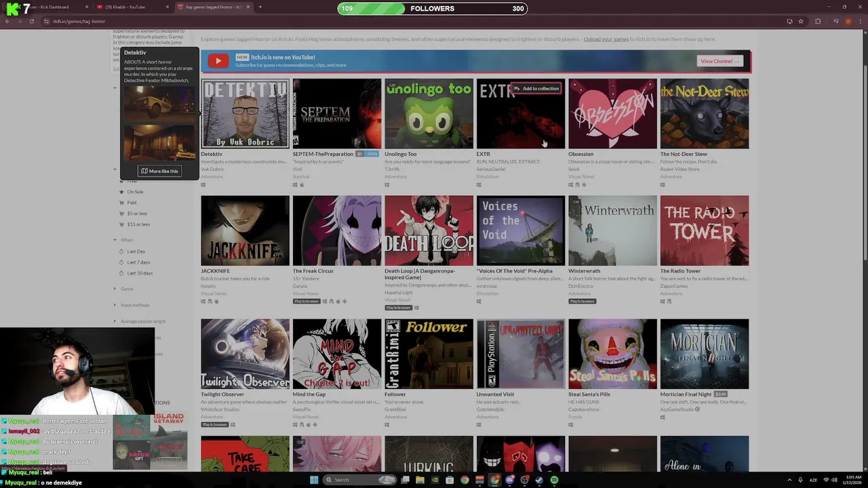This screenshot has width=868, height=488.
Task: Filter by Last Day
Action: pos(136,251)
